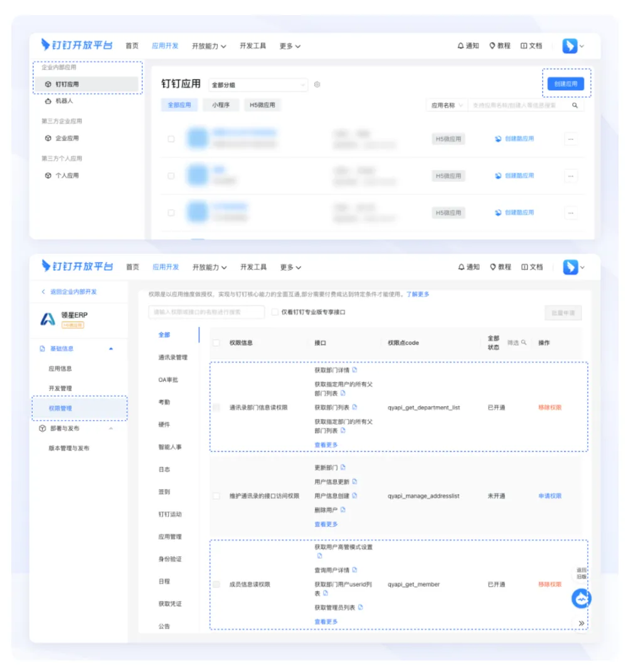Open the doc icon next to 用户信息更新

point(354,481)
